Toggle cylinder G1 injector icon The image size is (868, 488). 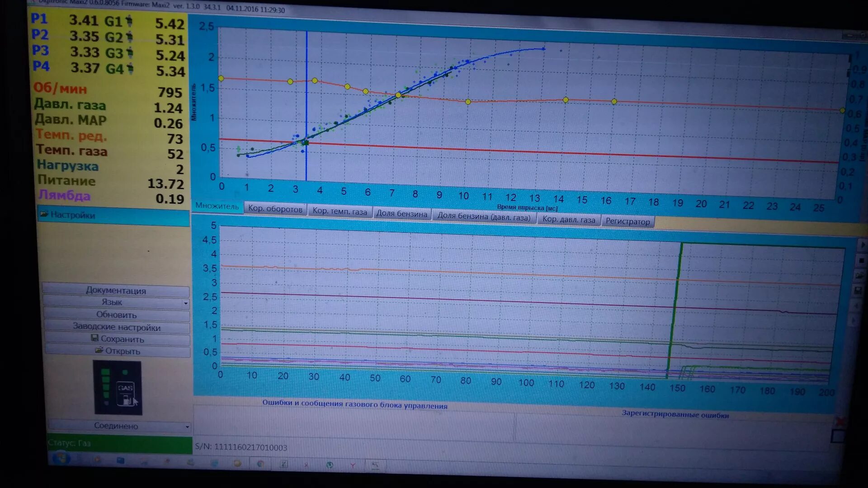129,21
